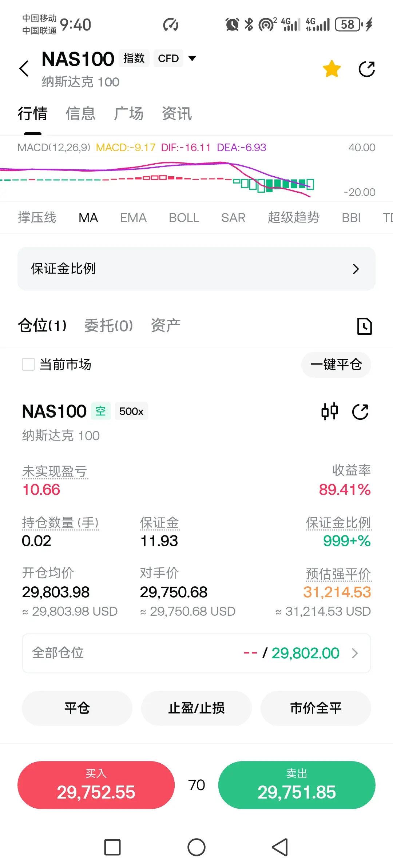Tap the speedometer icon in status bar
The width and height of the screenshot is (393, 868).
tap(170, 25)
